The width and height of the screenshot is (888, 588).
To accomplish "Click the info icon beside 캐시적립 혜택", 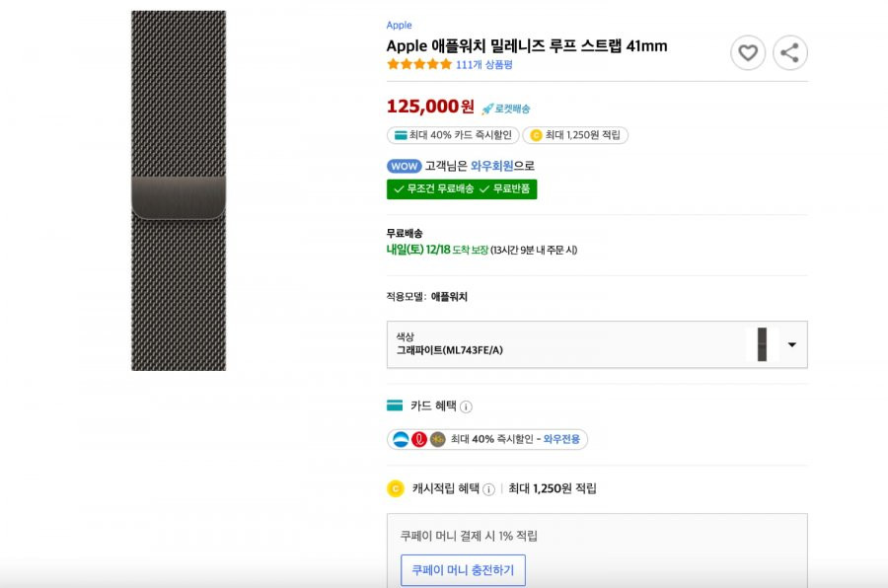I will (x=488, y=489).
